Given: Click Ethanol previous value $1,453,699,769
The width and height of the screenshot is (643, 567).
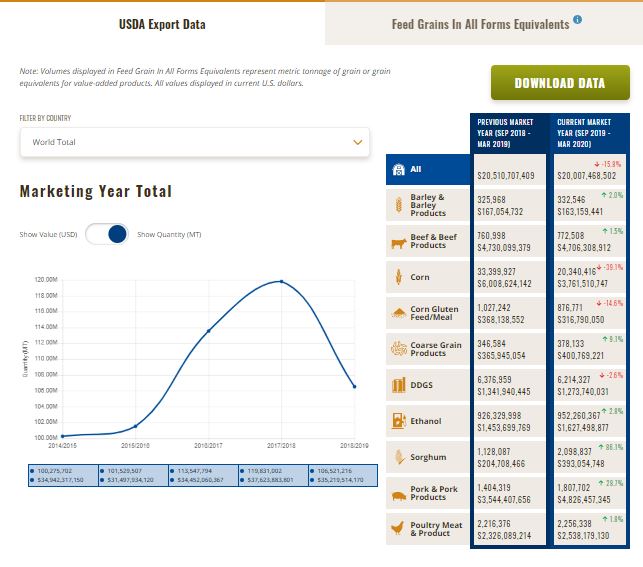Looking at the screenshot, I should pos(504,428).
